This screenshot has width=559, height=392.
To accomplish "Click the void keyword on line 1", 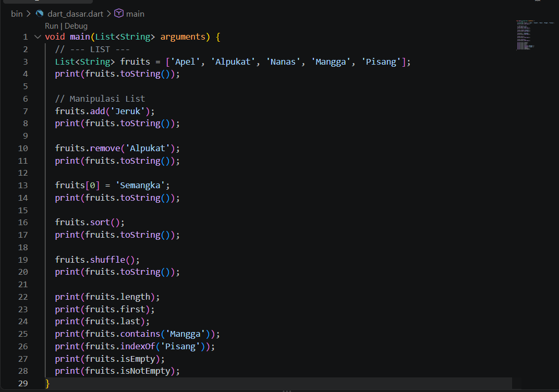I will click(x=55, y=36).
